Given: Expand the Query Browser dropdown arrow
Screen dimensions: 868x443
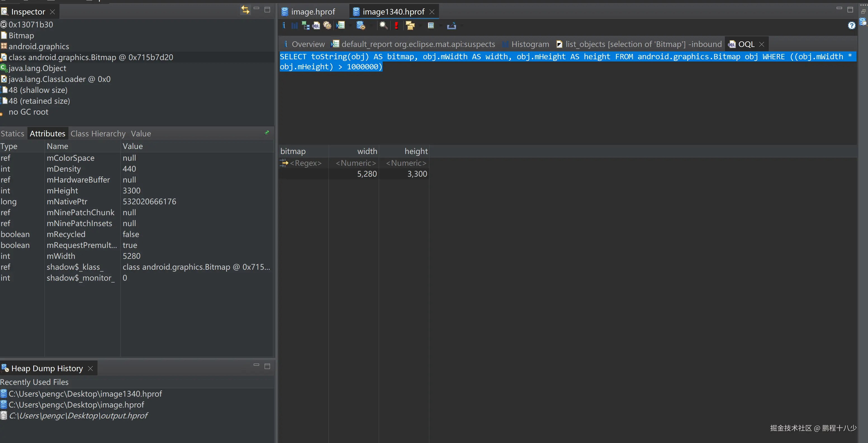Looking at the screenshot, I should pyautogui.click(x=371, y=26).
